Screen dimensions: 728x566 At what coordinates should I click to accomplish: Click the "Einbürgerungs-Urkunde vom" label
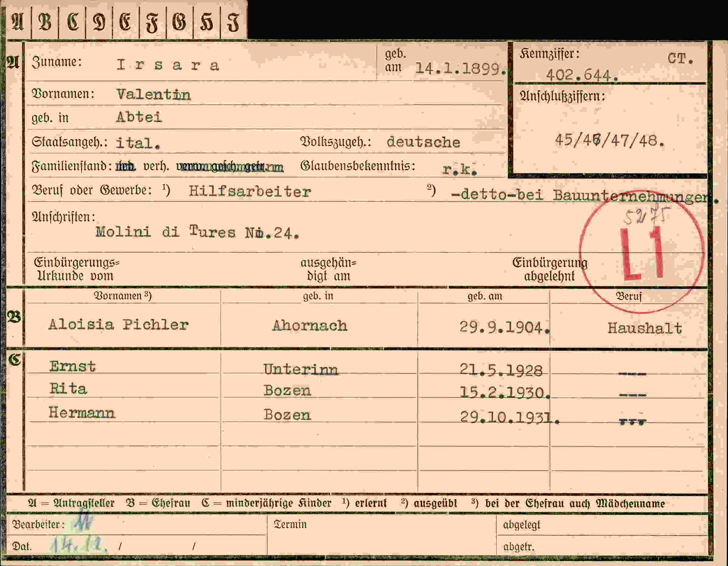77,269
